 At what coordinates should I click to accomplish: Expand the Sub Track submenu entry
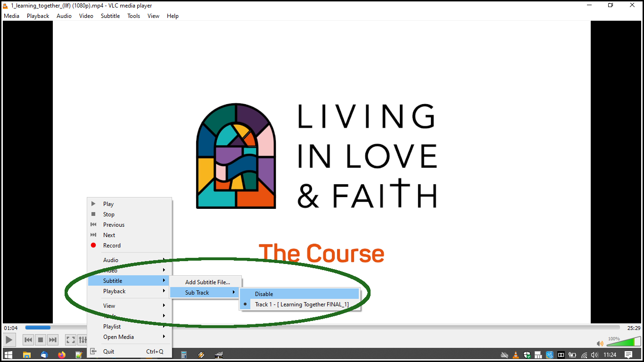coord(206,292)
